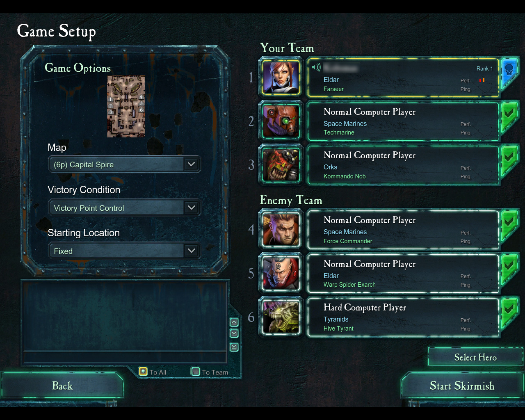Click the Capital Spire map preview thumbnail

126,106
